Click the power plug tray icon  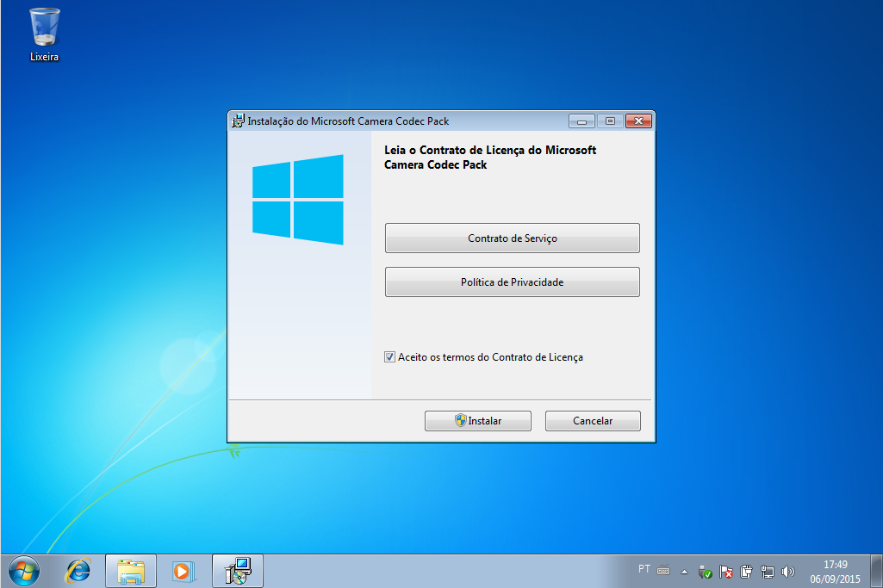[746, 573]
